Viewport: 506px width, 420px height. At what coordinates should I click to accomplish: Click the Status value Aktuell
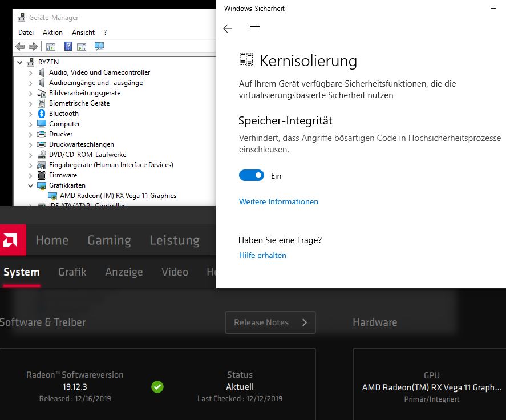[x=240, y=387]
